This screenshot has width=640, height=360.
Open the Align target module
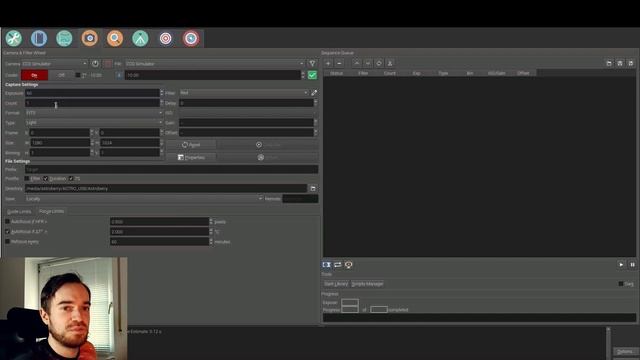tap(165, 38)
